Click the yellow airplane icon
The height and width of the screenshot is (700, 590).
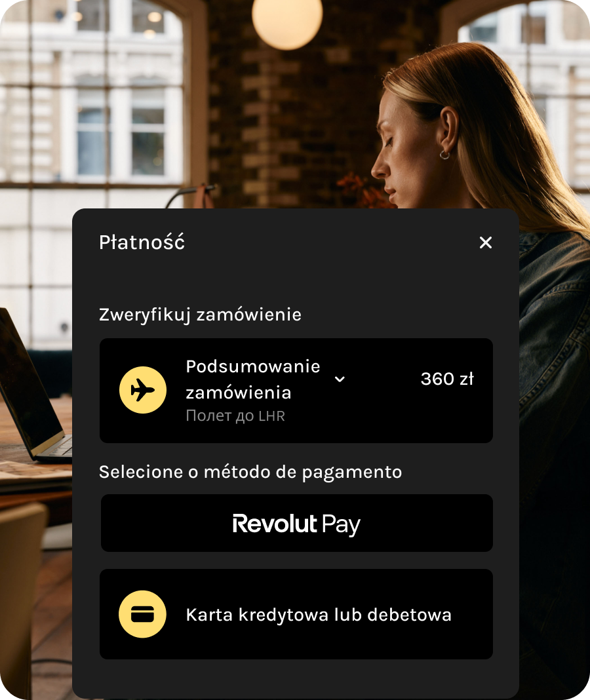142,390
